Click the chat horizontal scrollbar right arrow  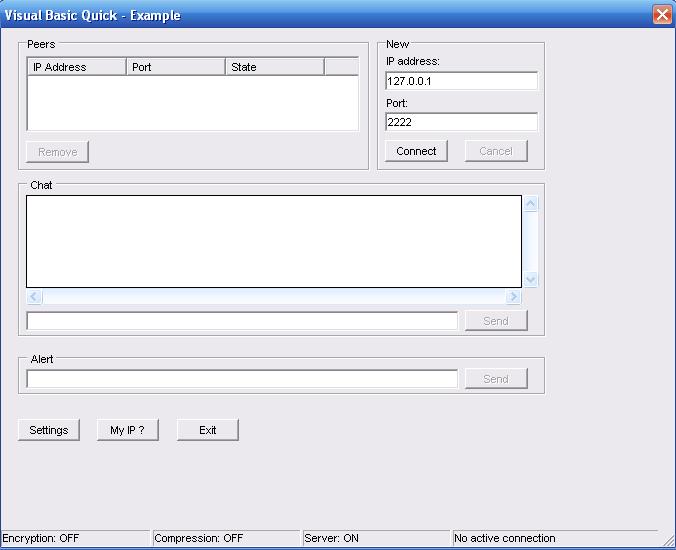[x=513, y=297]
